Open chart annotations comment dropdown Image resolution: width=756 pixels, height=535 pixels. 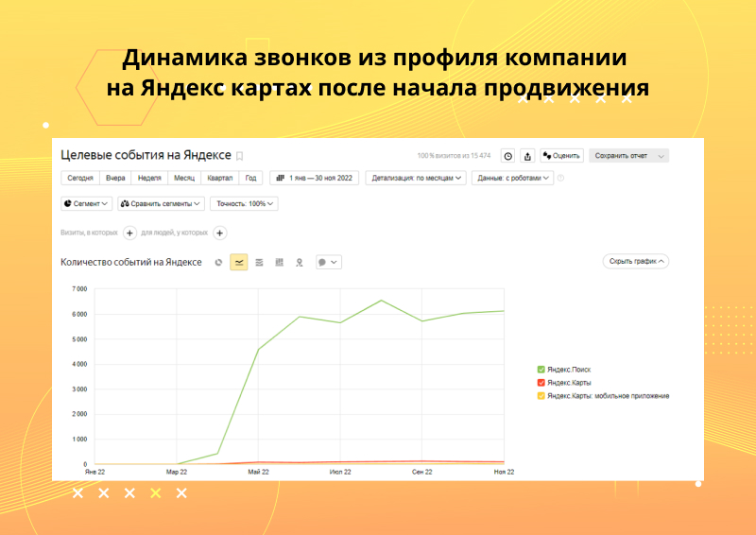(328, 263)
